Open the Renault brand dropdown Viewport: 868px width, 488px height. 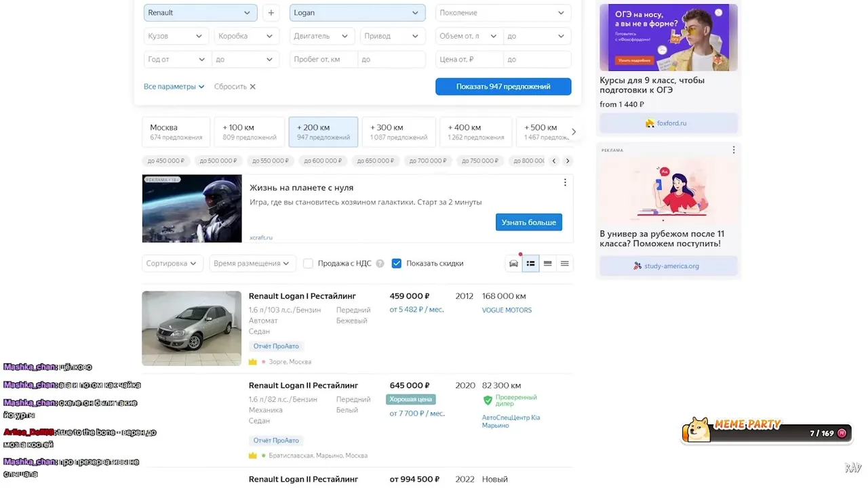pos(200,13)
